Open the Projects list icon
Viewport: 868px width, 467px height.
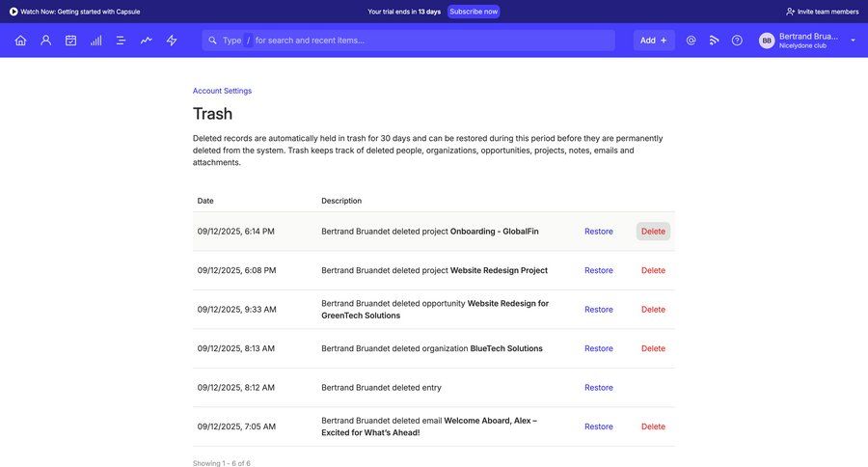pyautogui.click(x=121, y=41)
